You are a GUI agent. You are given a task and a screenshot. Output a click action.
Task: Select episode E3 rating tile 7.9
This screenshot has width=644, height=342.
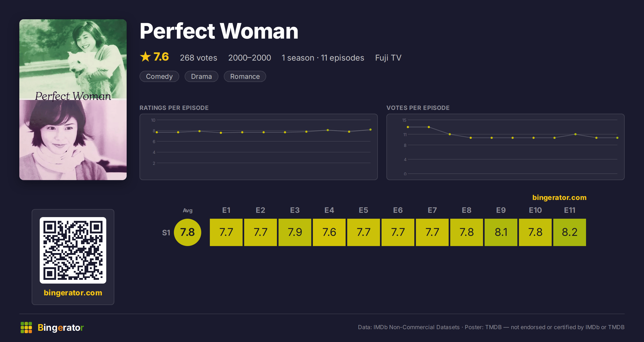(295, 232)
